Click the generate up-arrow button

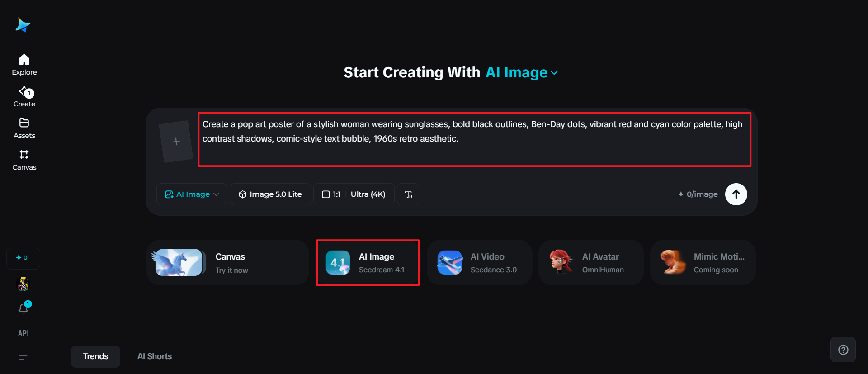click(736, 194)
